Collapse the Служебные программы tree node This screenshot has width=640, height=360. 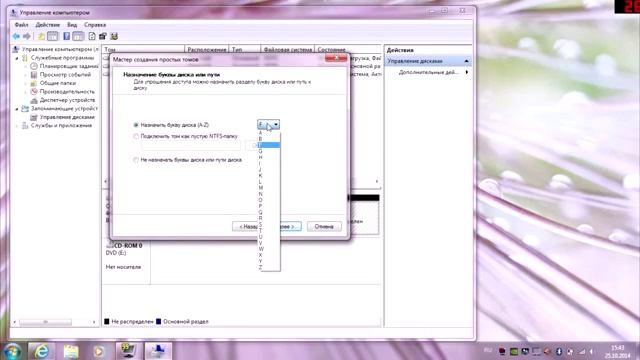[17, 58]
